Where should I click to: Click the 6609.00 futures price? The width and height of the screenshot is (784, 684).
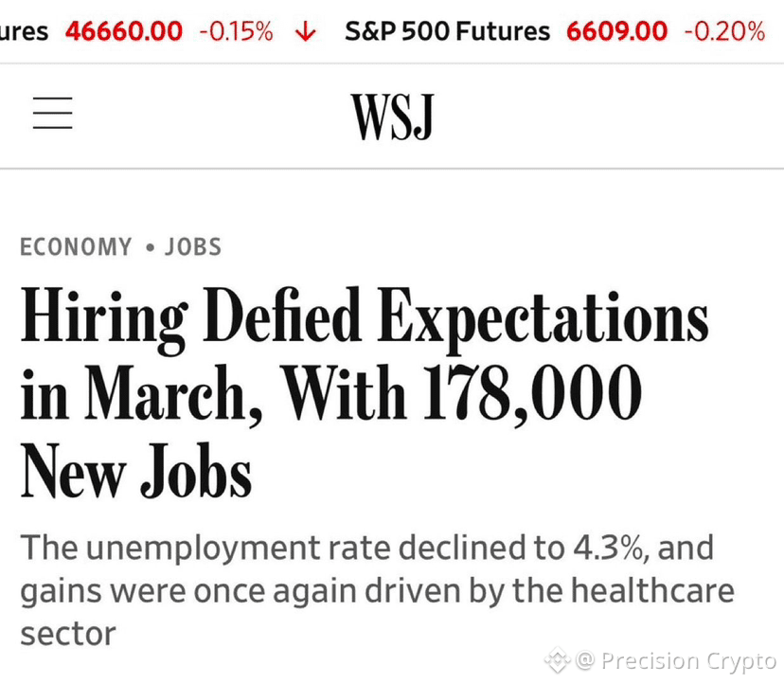(x=617, y=31)
